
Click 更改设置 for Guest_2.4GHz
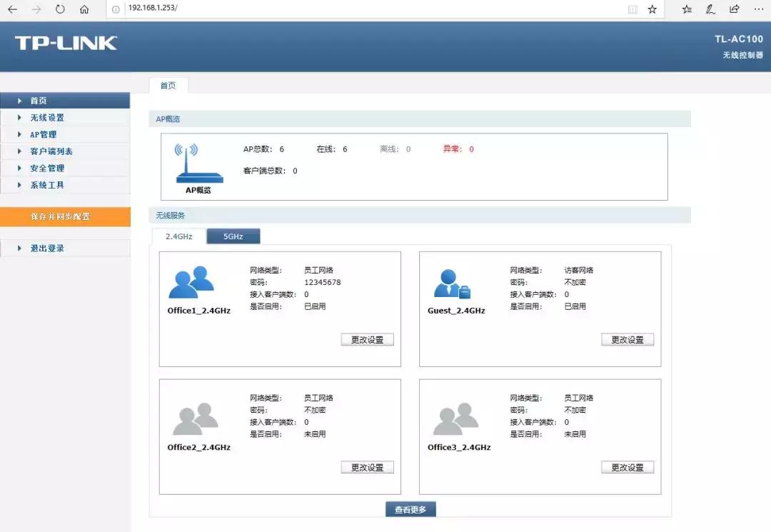pyautogui.click(x=628, y=340)
